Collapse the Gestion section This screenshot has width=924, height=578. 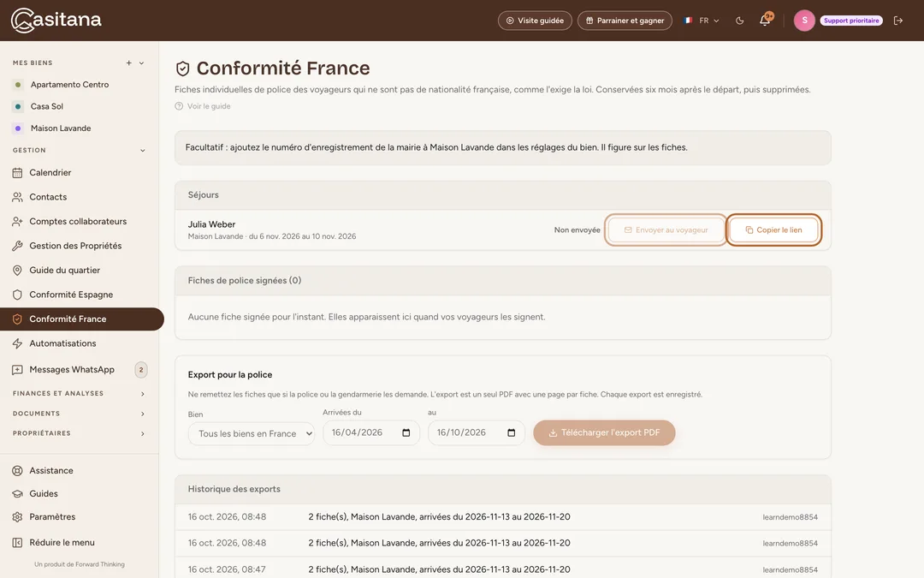coord(143,151)
